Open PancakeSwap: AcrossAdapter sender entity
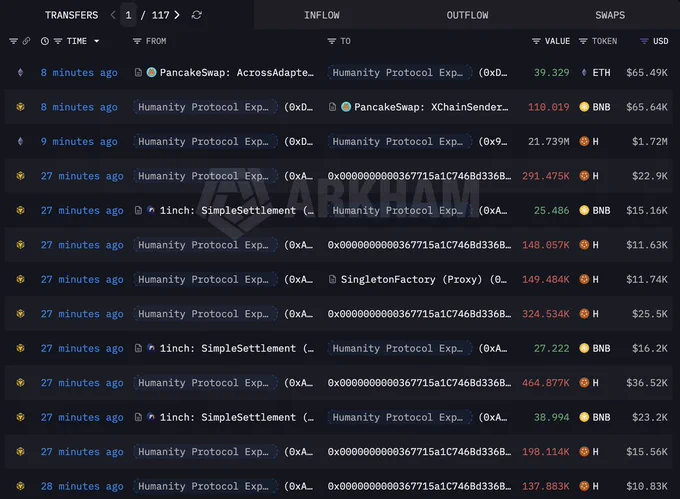 [x=236, y=72]
